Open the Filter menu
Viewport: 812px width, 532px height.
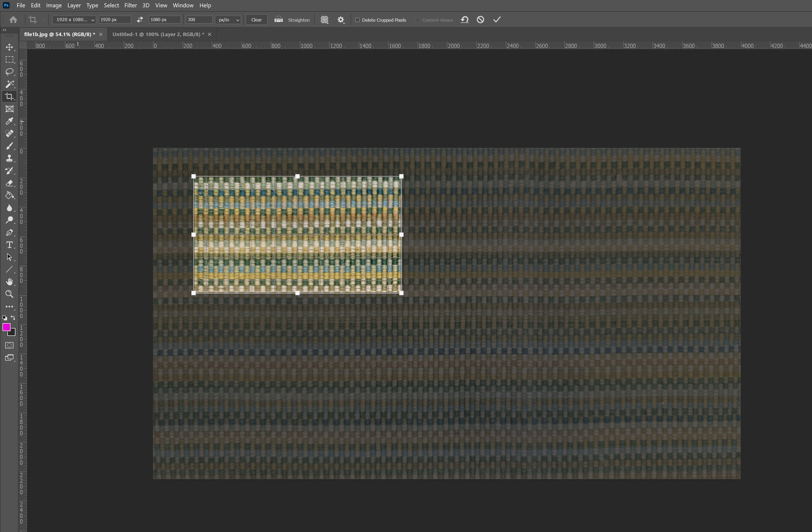coord(130,5)
